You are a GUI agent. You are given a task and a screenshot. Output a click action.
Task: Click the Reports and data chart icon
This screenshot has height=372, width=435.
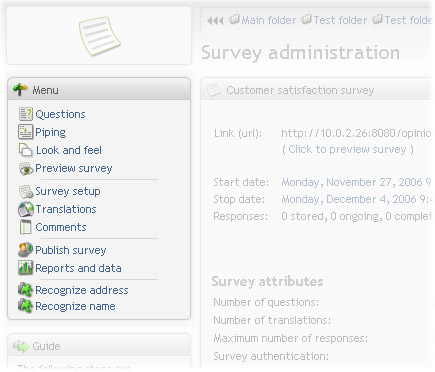click(25, 268)
